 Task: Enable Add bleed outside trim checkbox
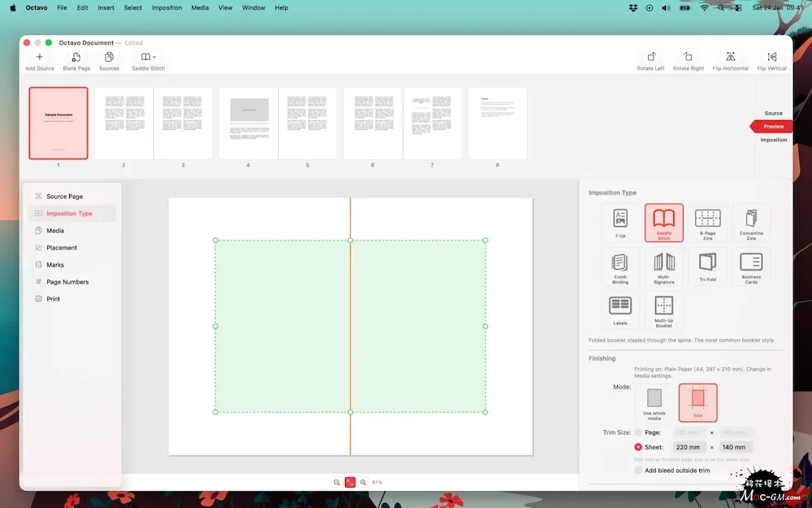tap(639, 471)
